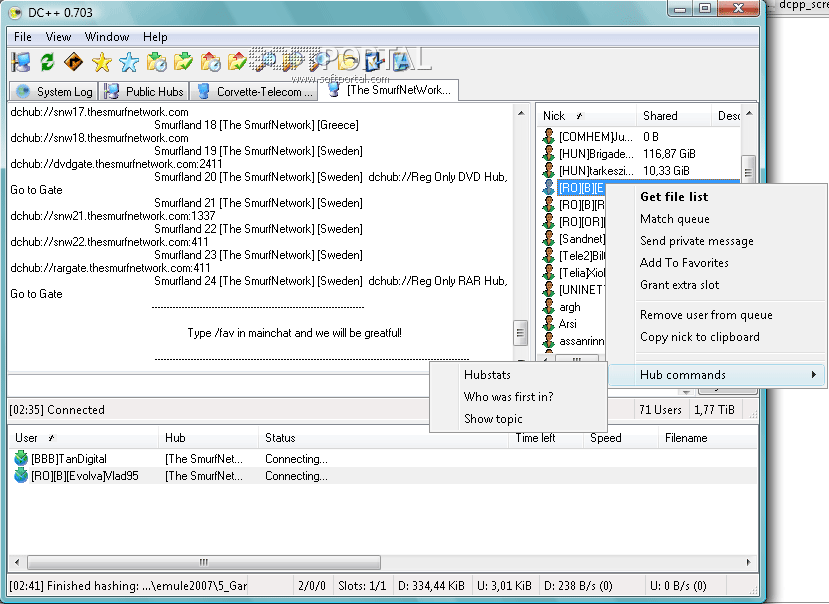The image size is (829, 604).
Task: Open Finished Uploads toolbar icon
Action: click(237, 62)
